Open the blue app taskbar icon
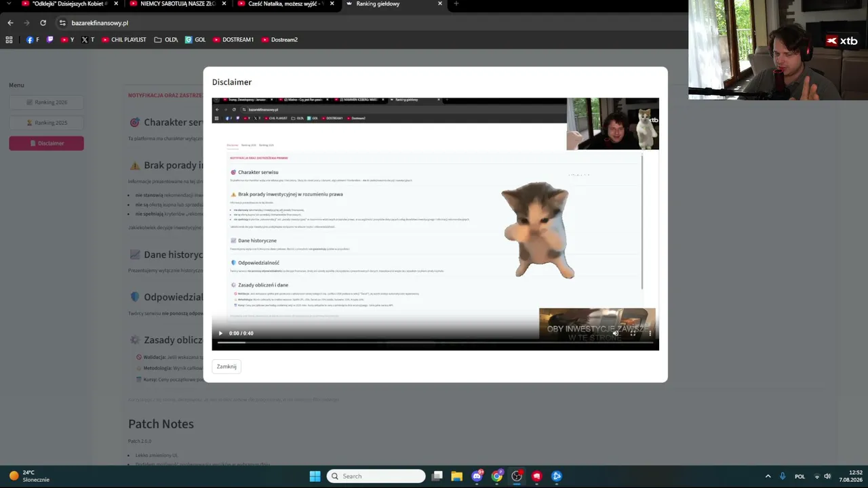Image resolution: width=868 pixels, height=488 pixels. point(557,476)
